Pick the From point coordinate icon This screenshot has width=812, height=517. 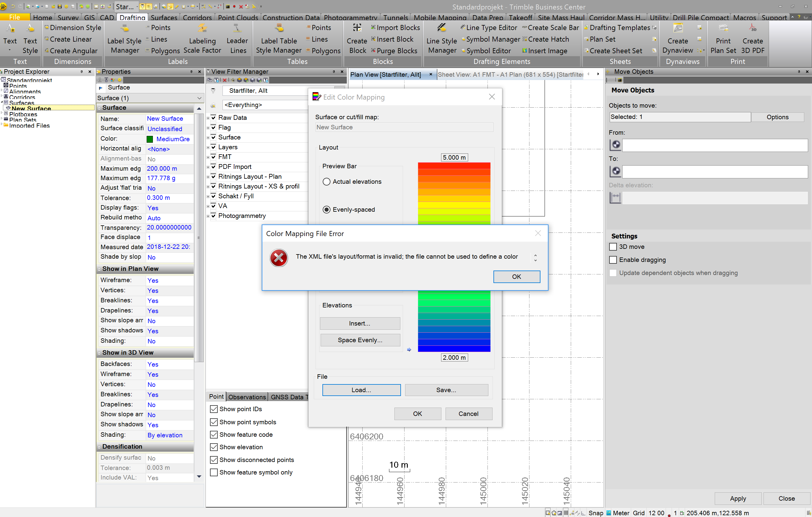click(x=615, y=145)
